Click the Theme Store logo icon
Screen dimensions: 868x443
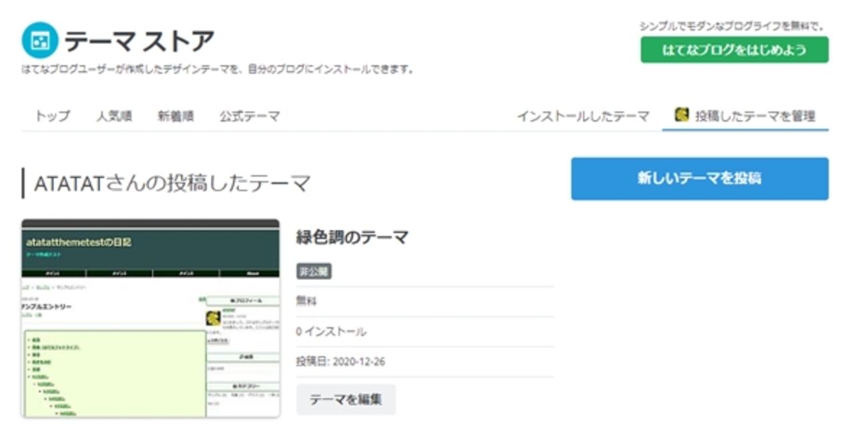[40, 41]
